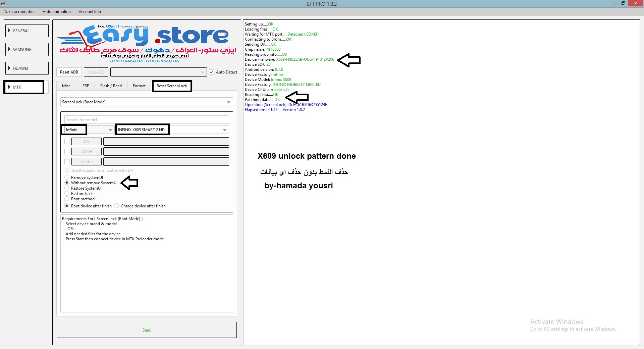Click the DA file path field
This screenshot has height=349, width=644.
pyautogui.click(x=166, y=142)
